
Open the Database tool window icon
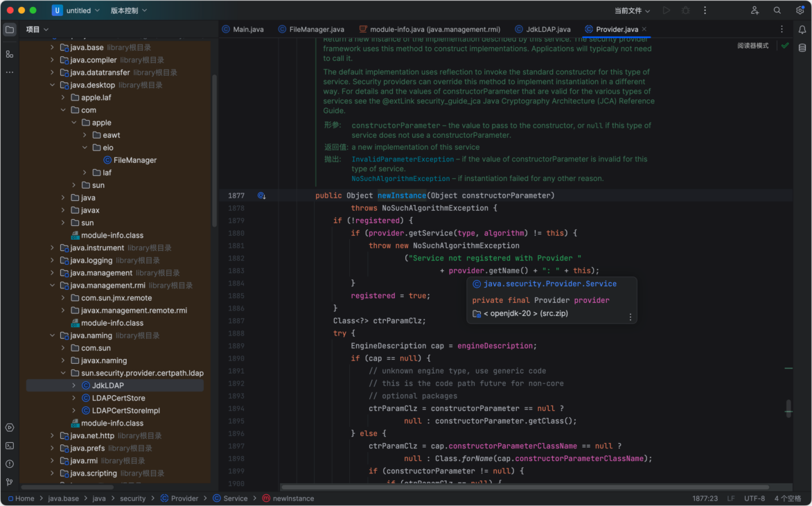tap(802, 48)
